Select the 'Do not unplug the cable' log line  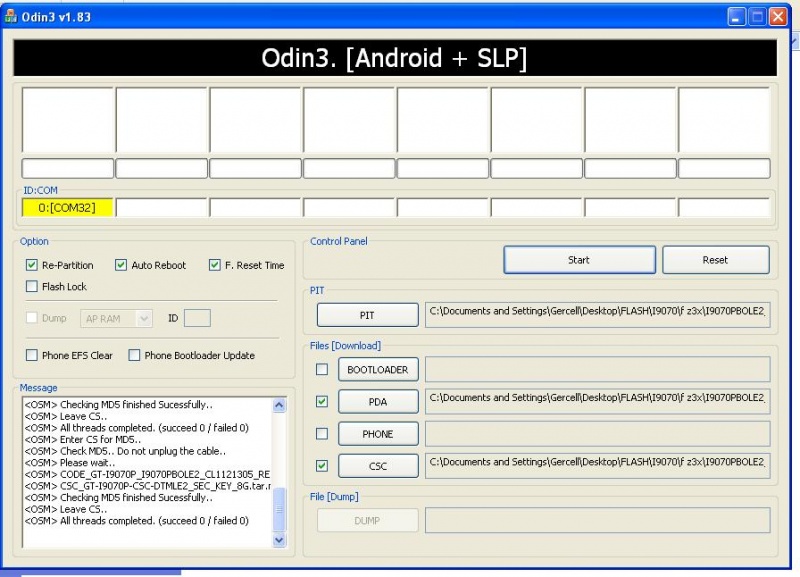point(125,451)
